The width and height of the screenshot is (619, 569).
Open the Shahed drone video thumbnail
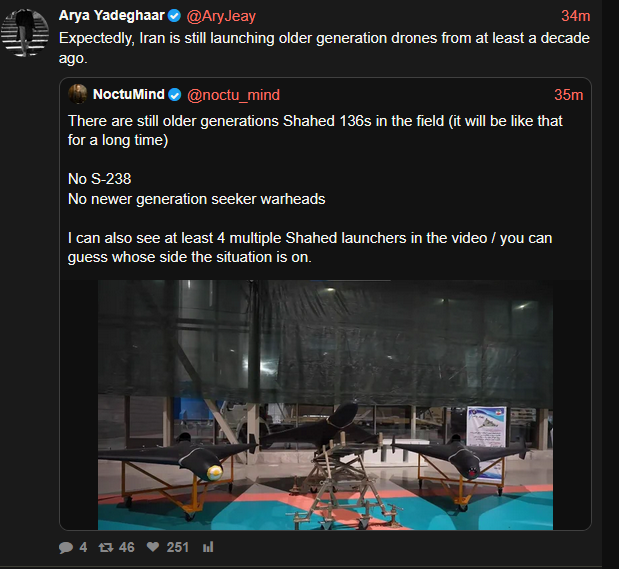point(325,405)
